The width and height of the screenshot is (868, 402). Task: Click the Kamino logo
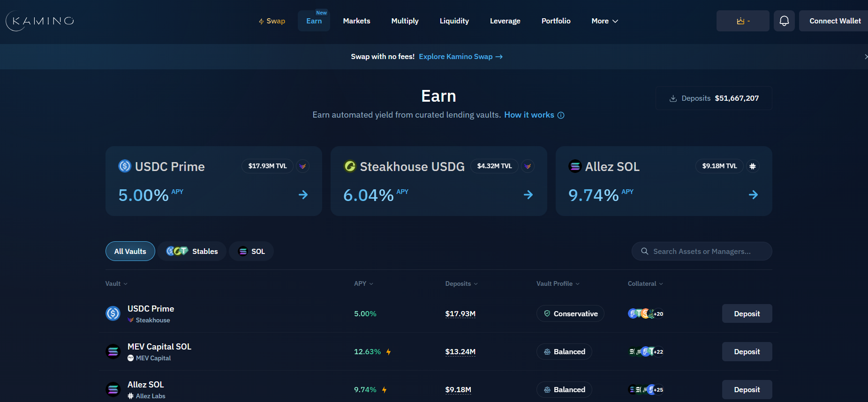40,21
